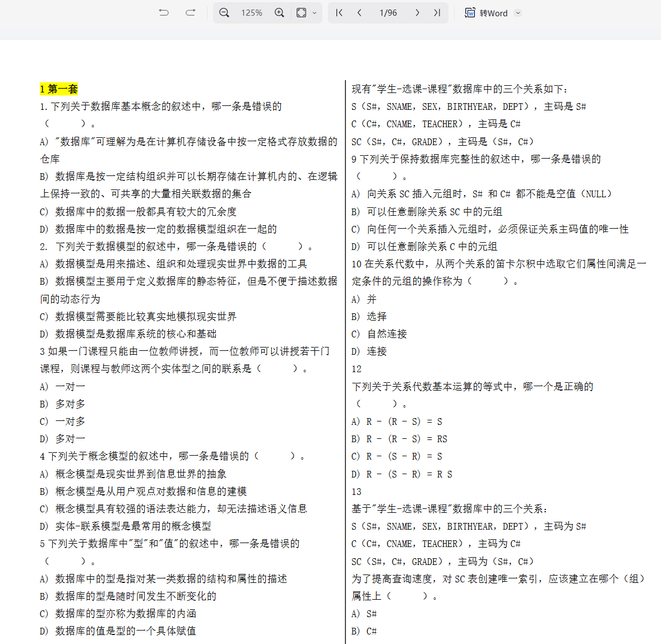Click the 1/96 page number field

388,13
